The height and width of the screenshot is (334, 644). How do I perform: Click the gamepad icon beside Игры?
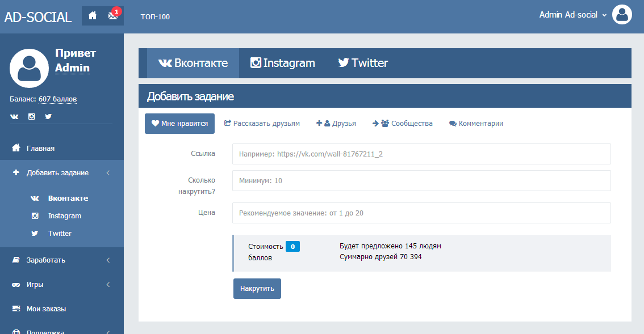16,285
